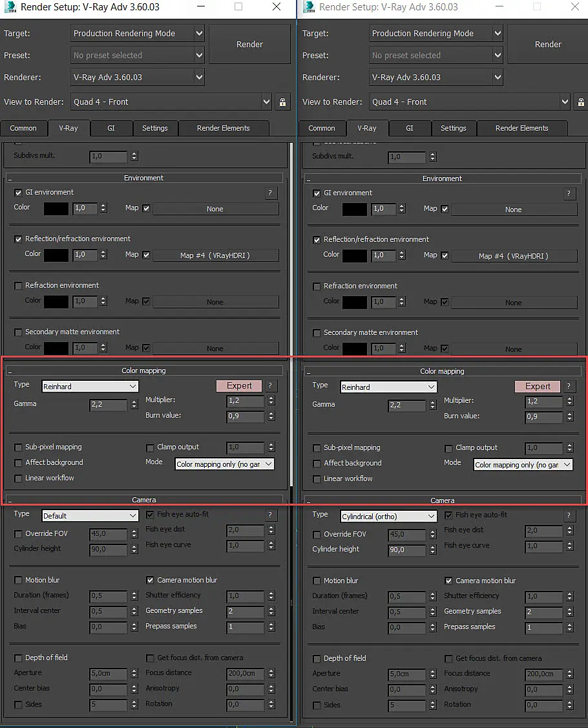Click Expert button in left Color mapping
Viewport: 588px width, 728px height.
[x=239, y=386]
